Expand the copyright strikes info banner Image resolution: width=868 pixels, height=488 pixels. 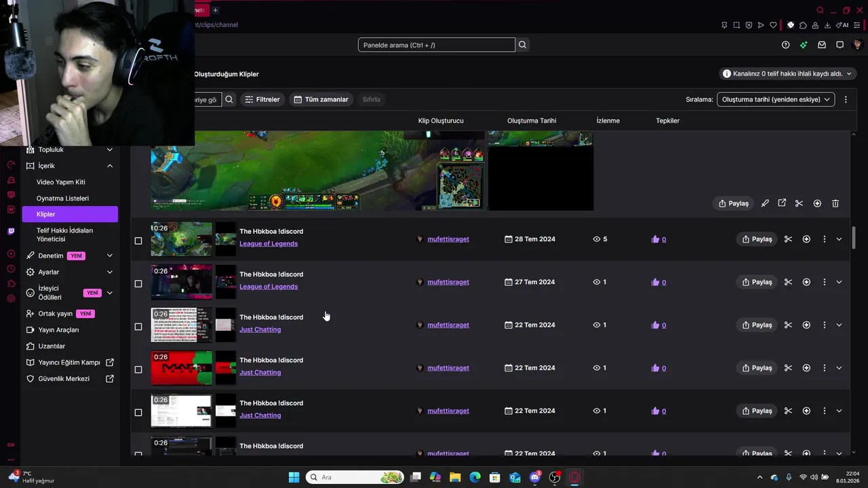[788, 73]
